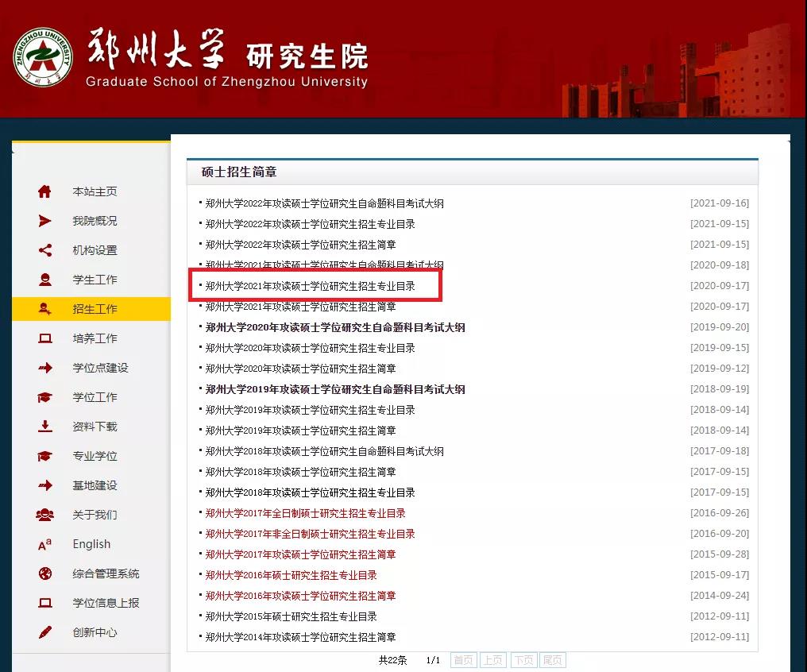Open bold 郑州大学2019年自命题科目考试大纲 link

(335, 389)
